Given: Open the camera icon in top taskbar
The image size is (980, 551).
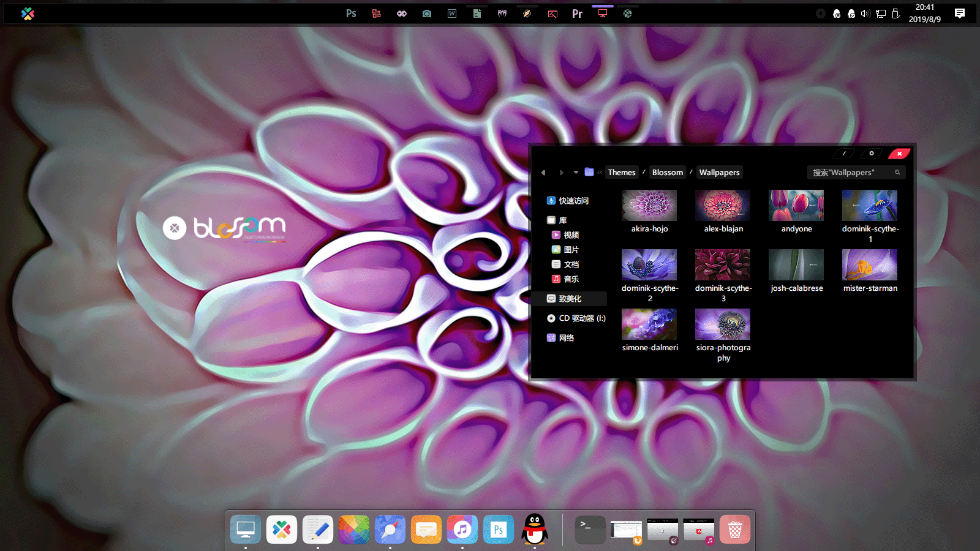Looking at the screenshot, I should (427, 13).
